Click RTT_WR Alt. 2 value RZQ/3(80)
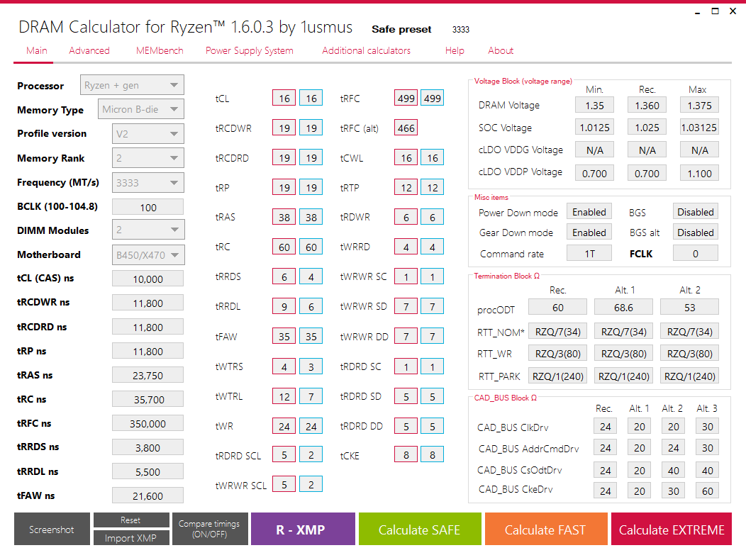Screen dimensions: 746x560 pyautogui.click(x=689, y=354)
